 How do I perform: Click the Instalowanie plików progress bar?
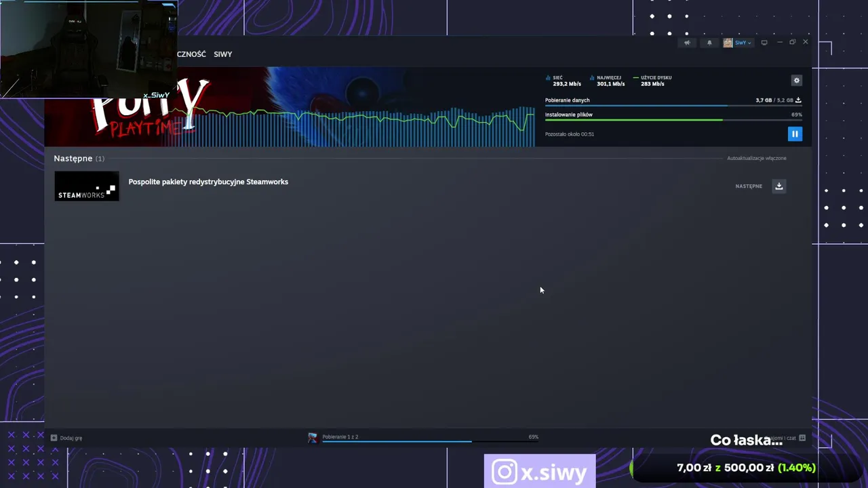tap(673, 120)
